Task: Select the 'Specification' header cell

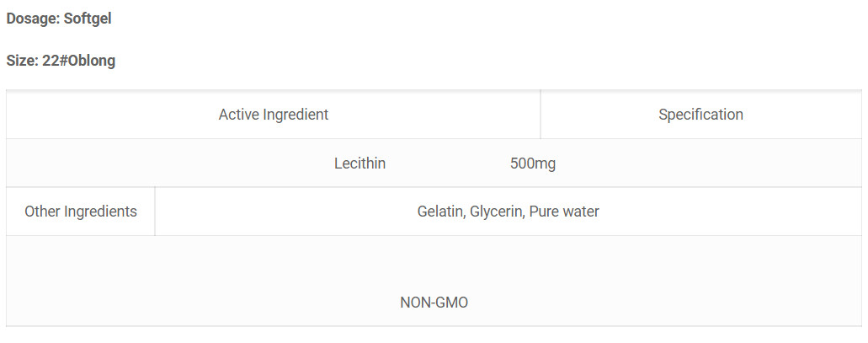Action: (700, 115)
